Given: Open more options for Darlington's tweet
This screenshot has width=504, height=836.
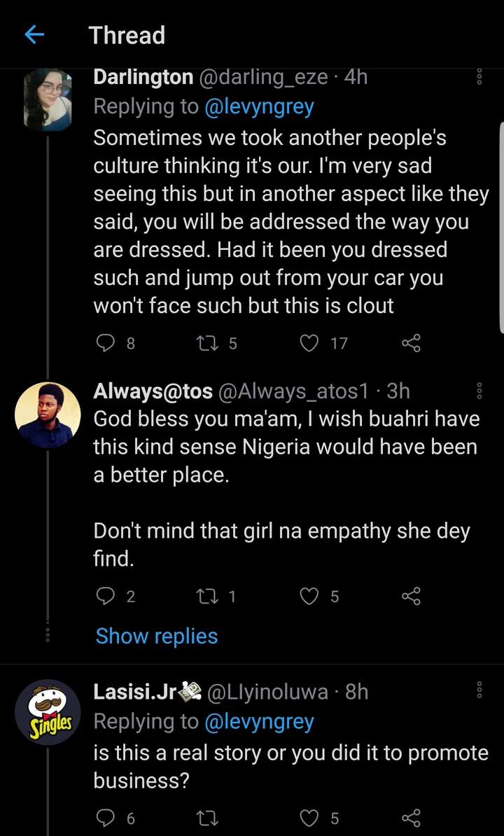Looking at the screenshot, I should coord(479,77).
